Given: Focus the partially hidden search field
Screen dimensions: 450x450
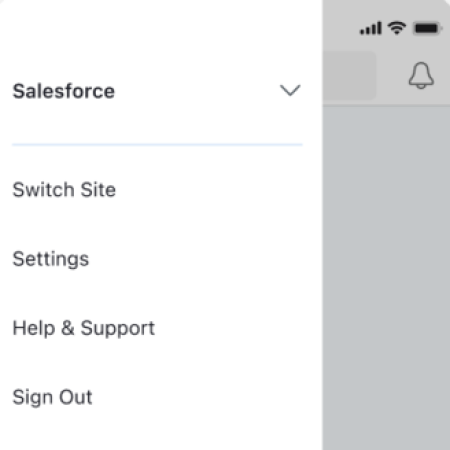Looking at the screenshot, I should 349,75.
